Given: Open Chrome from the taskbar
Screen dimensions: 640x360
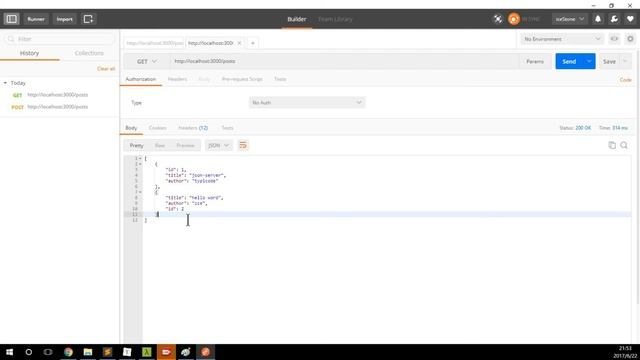Looking at the screenshot, I should pos(68,352).
